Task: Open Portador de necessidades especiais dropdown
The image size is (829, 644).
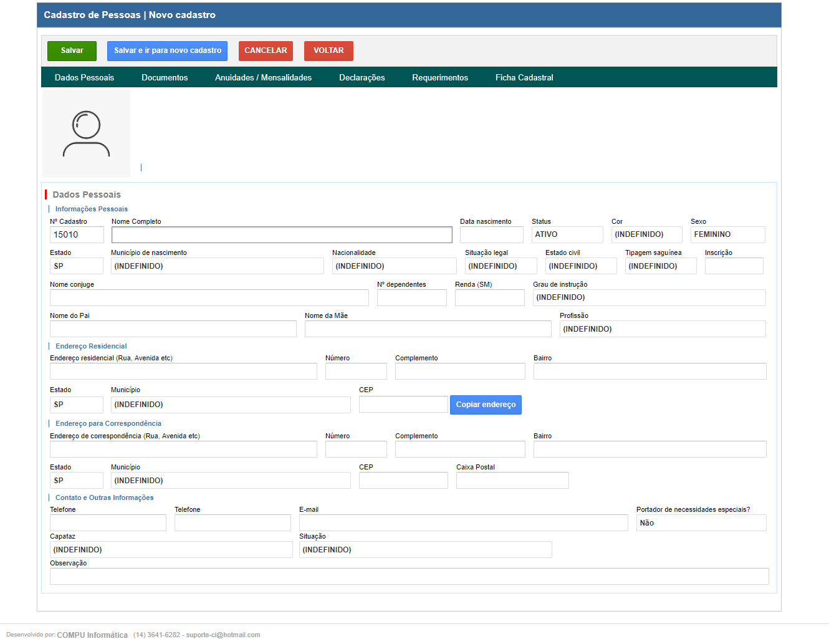Action: coord(701,523)
